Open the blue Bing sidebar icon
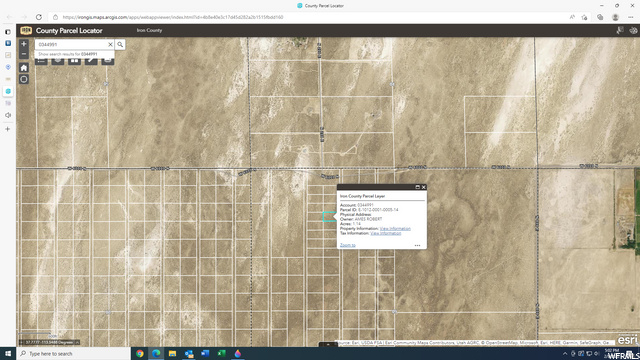Image resolution: width=640 pixels, height=360 pixels. 8,43
